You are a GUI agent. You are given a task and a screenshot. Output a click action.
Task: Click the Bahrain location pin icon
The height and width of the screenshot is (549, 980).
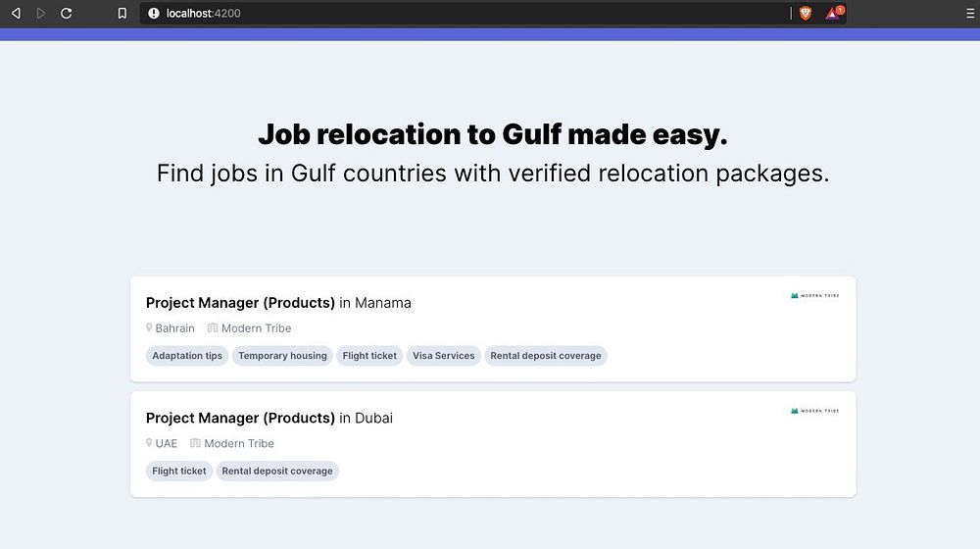pos(150,328)
